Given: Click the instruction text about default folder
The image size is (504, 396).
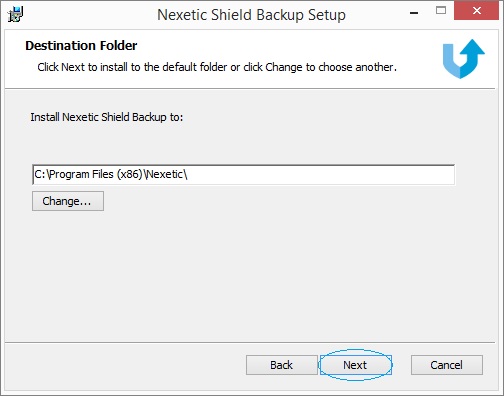Looking at the screenshot, I should point(217,67).
